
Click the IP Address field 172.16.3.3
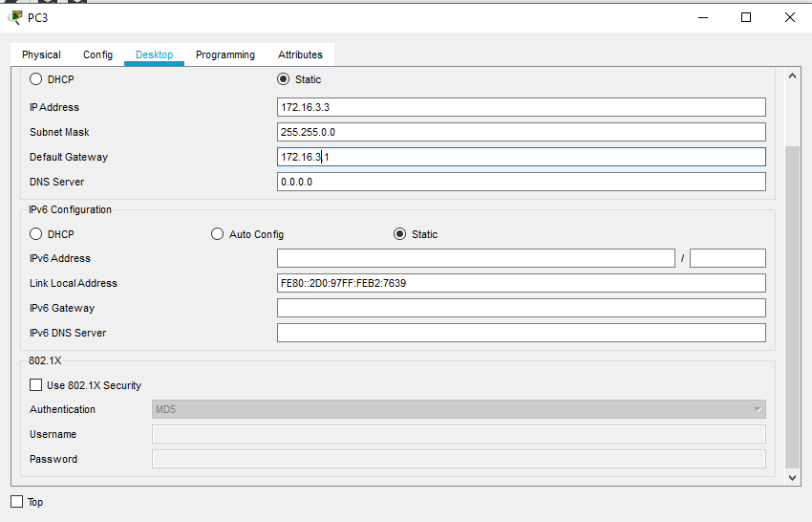(521, 107)
